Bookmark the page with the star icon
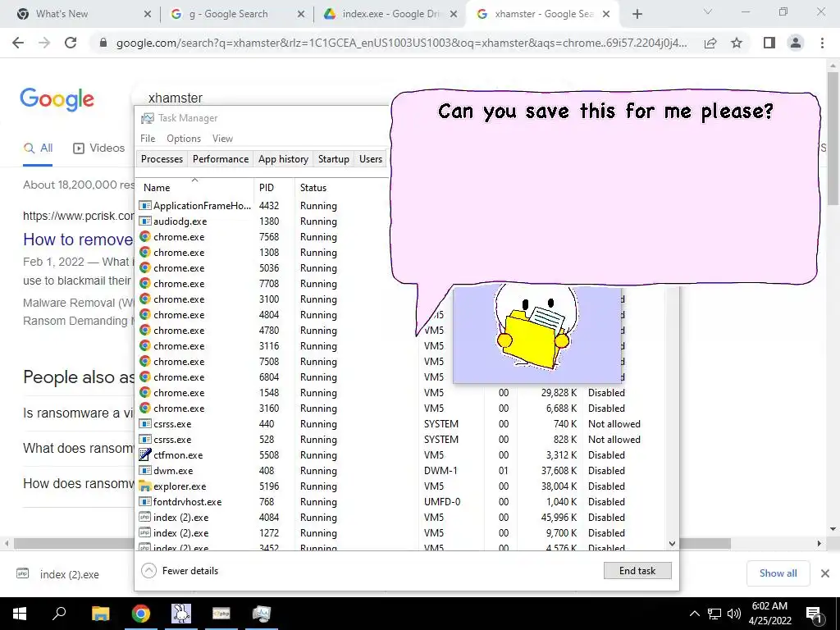840x630 pixels. pos(737,43)
